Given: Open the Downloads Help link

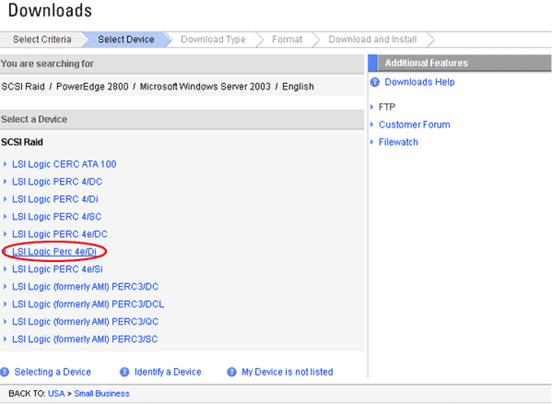Looking at the screenshot, I should click(419, 82).
